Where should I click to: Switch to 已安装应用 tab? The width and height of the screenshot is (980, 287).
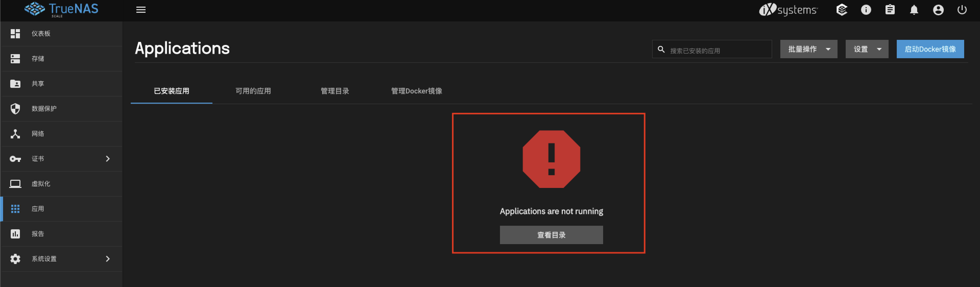[x=171, y=91]
